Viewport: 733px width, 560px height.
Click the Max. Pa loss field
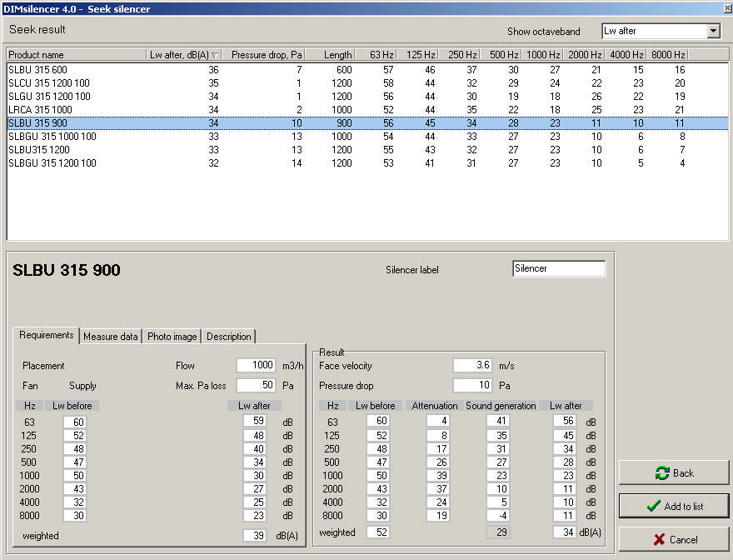257,385
